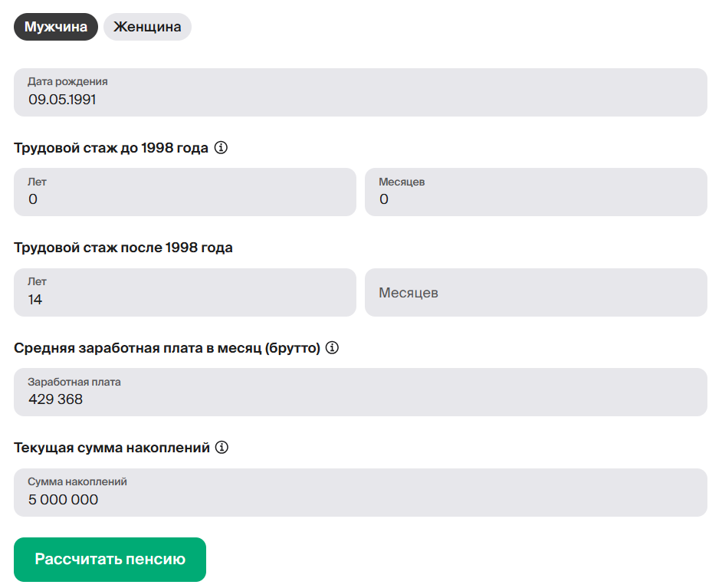Focus the Месяцев field for pre-1998 experience
The height and width of the screenshot is (588, 722).
tap(536, 192)
